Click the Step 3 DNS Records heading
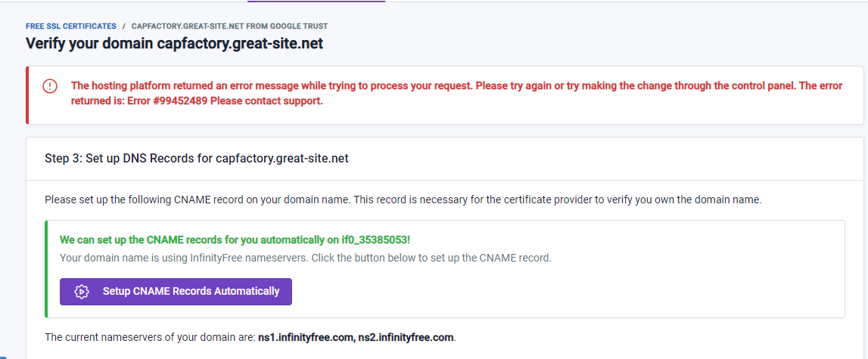 click(196, 159)
